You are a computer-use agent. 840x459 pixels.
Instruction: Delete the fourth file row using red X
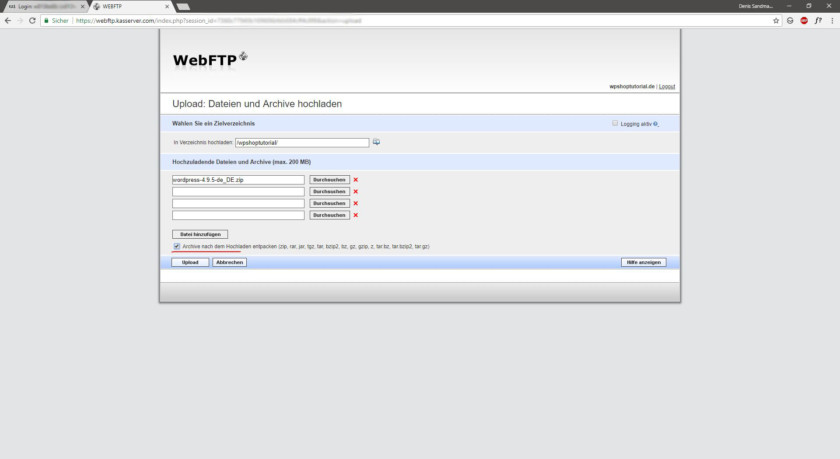356,215
